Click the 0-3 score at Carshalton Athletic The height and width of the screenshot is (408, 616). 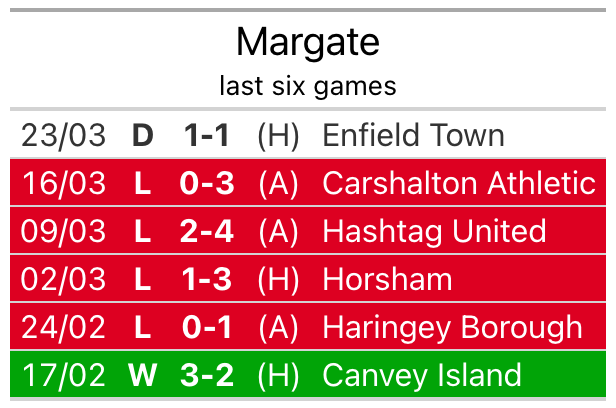208,183
